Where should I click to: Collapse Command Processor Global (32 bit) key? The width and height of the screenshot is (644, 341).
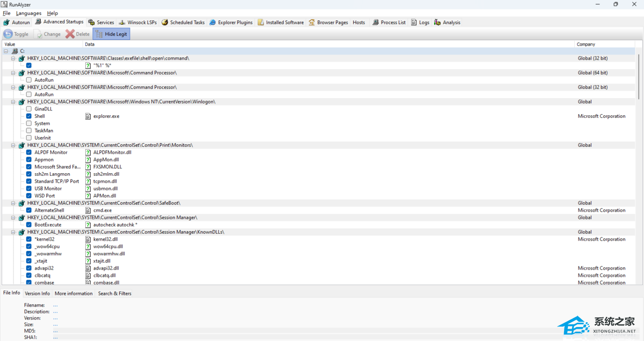pyautogui.click(x=13, y=87)
